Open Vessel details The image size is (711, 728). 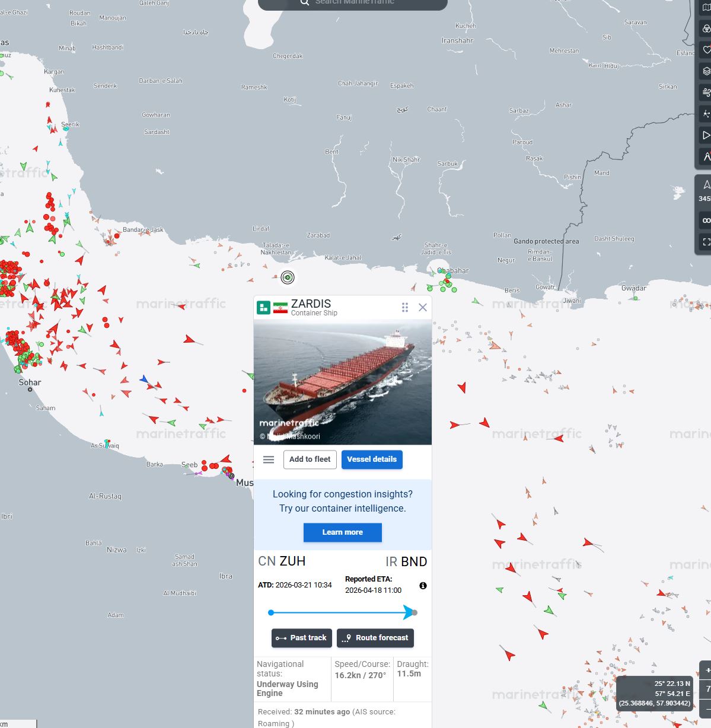(372, 459)
